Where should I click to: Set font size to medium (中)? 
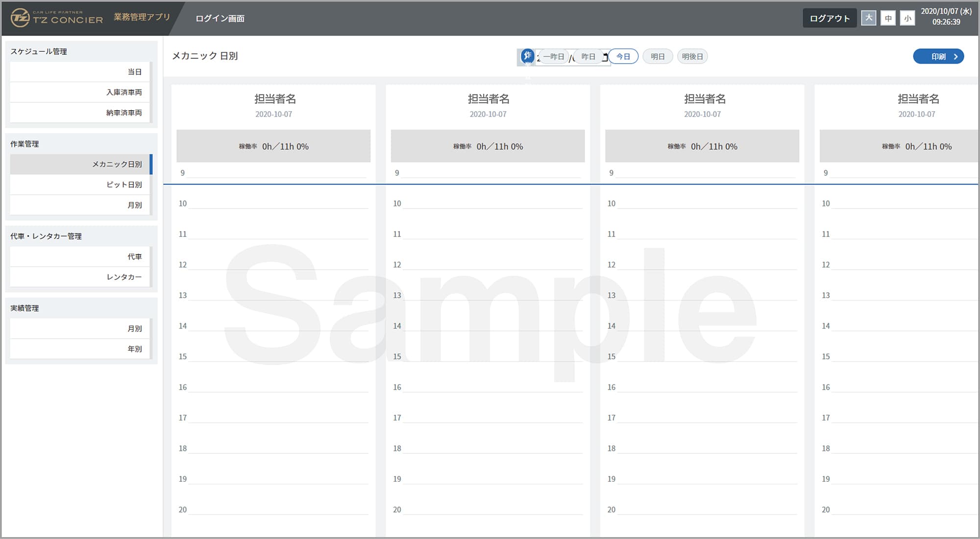[888, 19]
